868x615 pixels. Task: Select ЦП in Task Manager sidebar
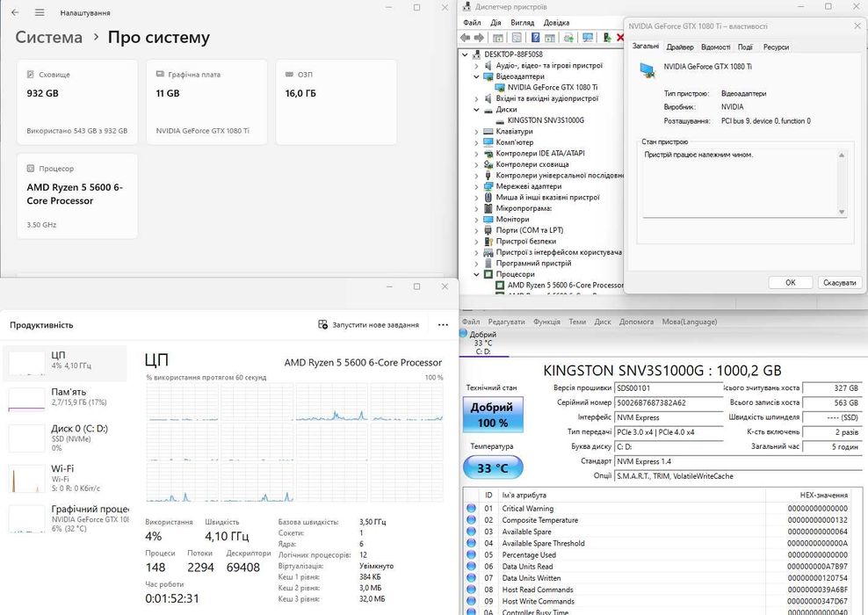[x=65, y=363]
